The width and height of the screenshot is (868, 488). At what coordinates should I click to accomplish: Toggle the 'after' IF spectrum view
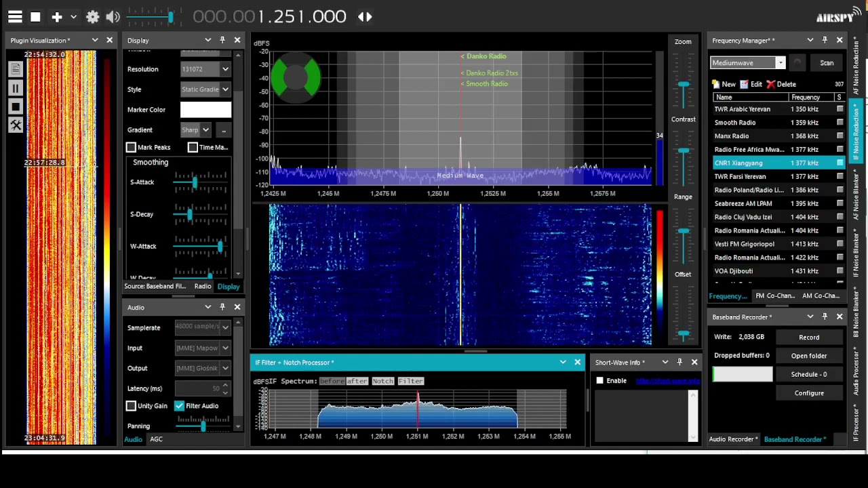point(357,381)
